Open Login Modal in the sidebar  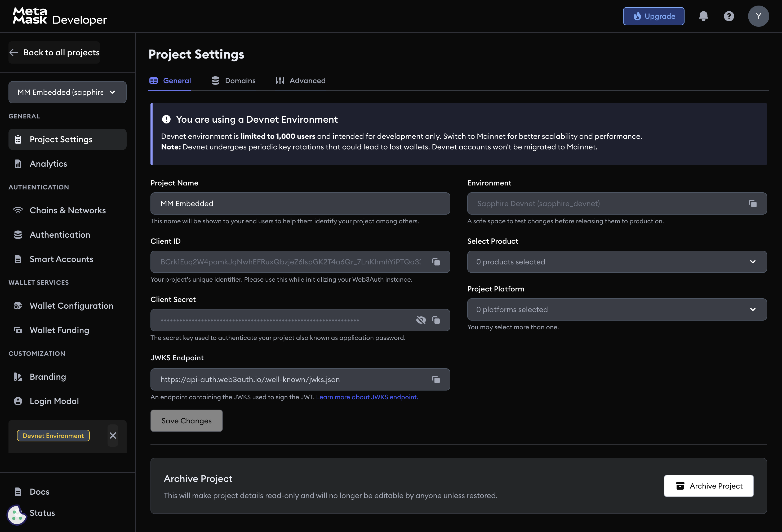(67, 401)
